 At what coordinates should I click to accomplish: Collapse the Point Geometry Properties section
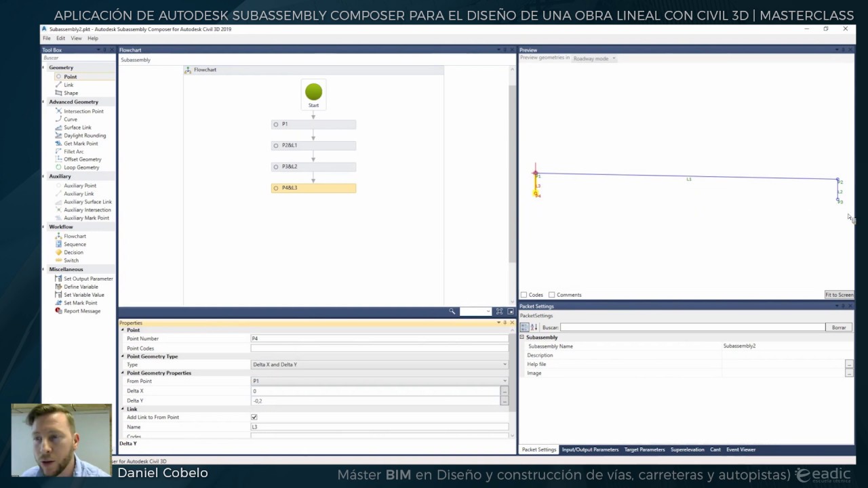[x=123, y=373]
